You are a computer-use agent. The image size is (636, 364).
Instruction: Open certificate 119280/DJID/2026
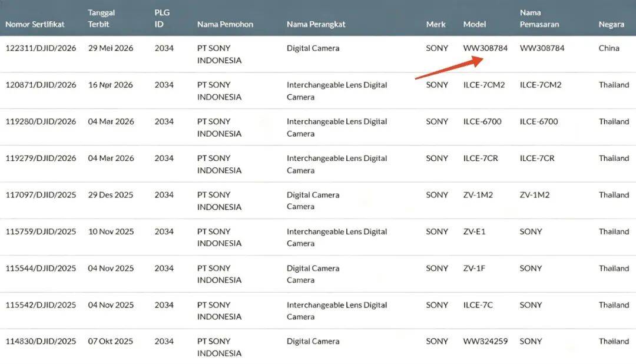(41, 121)
